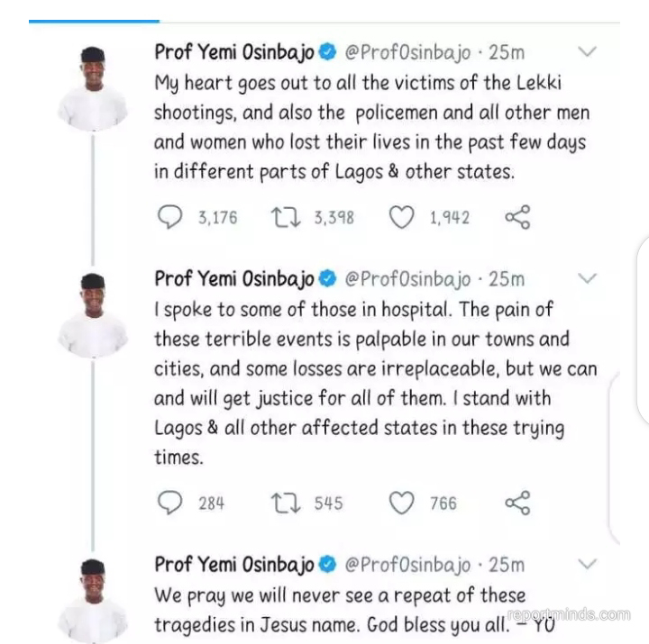The height and width of the screenshot is (644, 649).
Task: Reply to the Lekki shootings tweet
Action: 169,217
